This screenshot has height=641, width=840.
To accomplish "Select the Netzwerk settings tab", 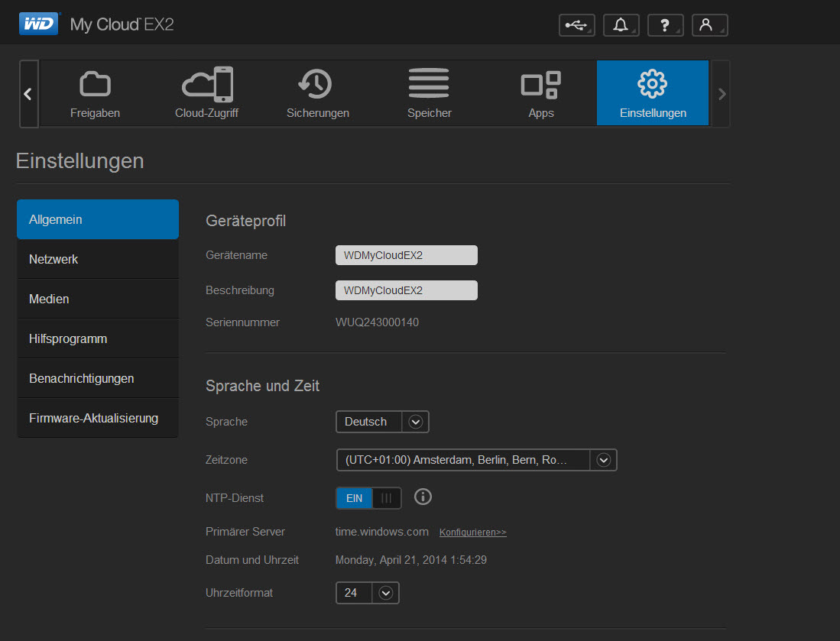I will [98, 259].
